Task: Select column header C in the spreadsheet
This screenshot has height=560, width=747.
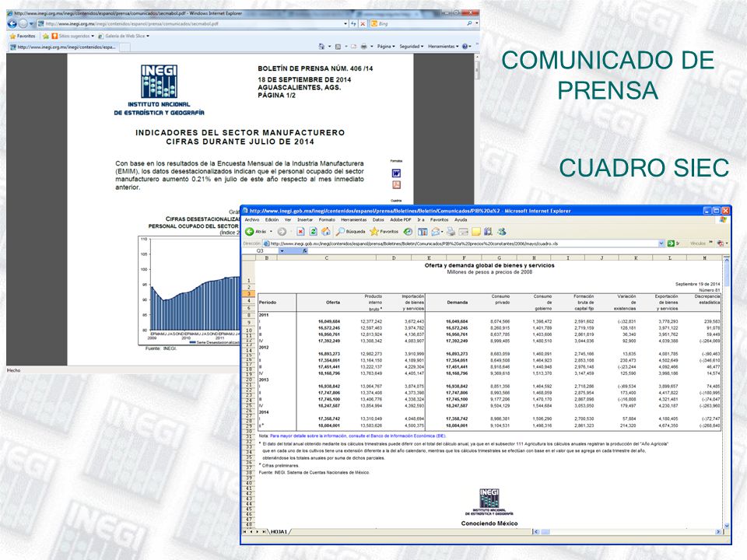Action: (x=326, y=257)
